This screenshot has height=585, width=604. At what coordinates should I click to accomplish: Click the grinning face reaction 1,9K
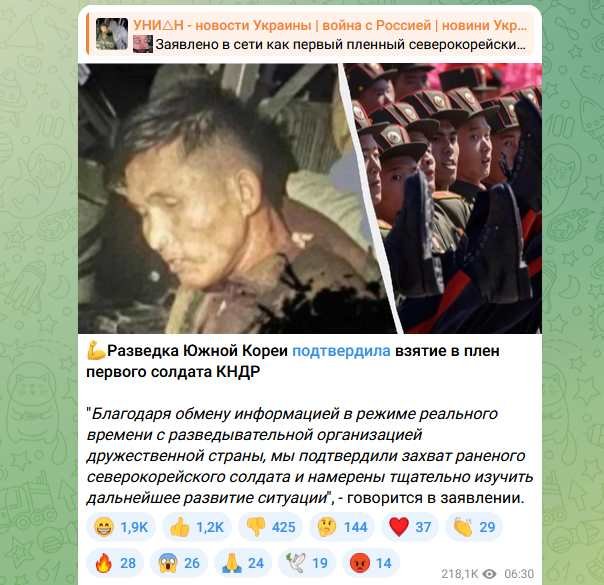click(121, 527)
